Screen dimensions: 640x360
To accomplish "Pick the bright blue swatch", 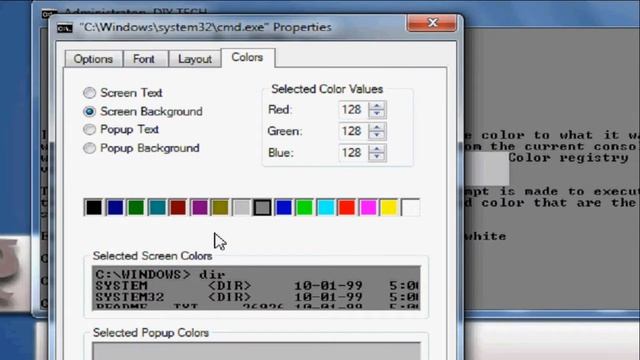I will click(x=284, y=207).
